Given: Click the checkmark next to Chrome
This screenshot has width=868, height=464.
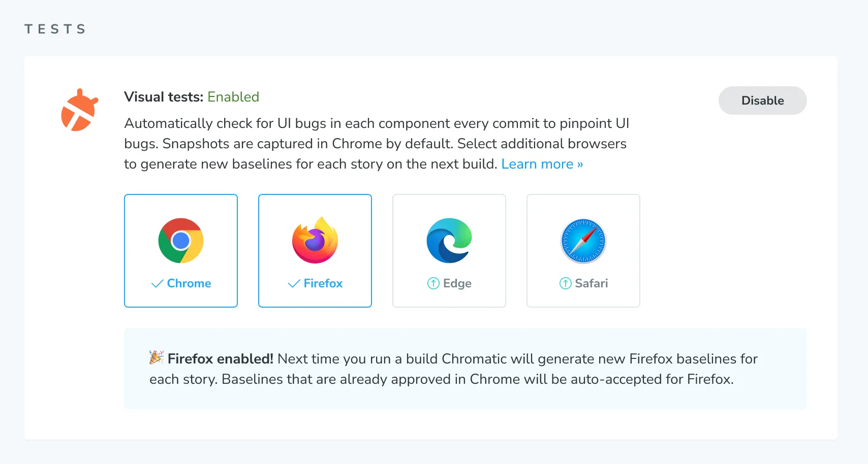Looking at the screenshot, I should coord(157,283).
